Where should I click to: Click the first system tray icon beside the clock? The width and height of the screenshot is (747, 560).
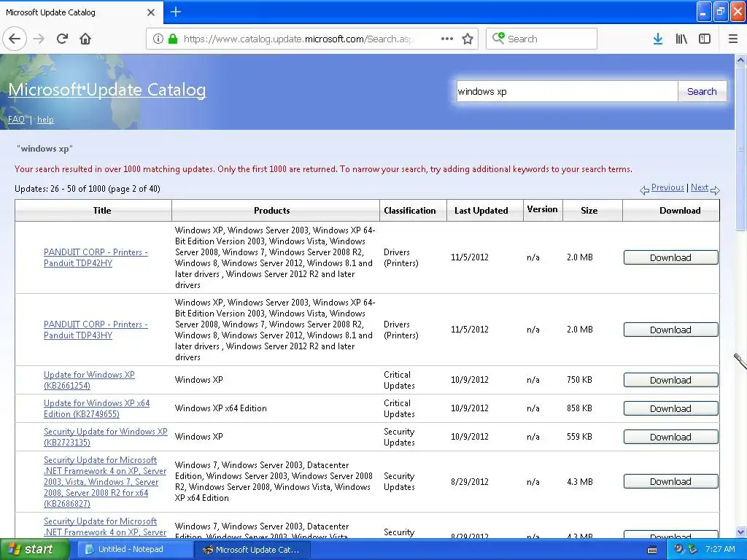(679, 549)
